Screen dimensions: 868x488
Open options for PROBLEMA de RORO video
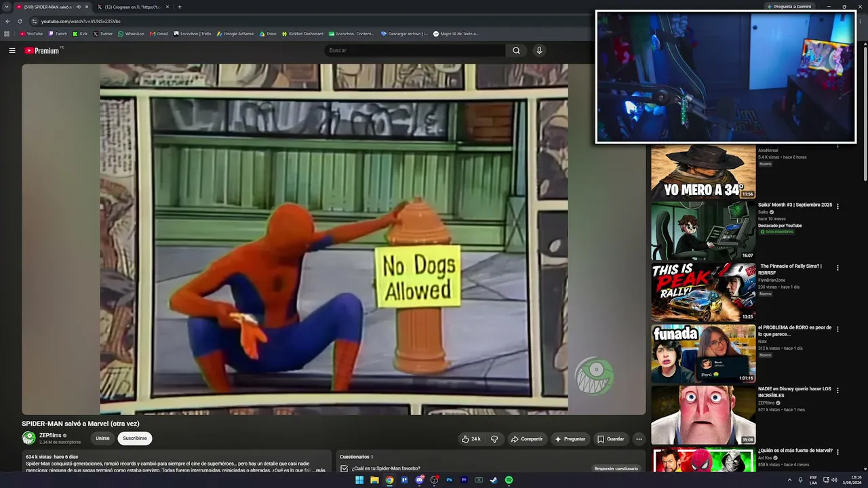click(837, 329)
